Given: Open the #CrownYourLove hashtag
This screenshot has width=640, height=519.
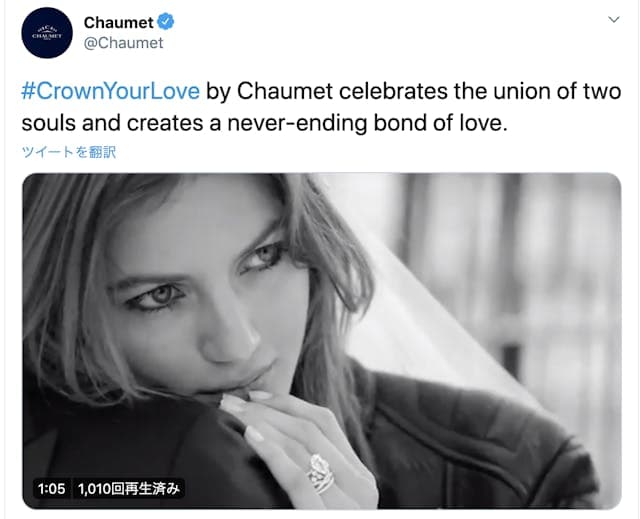Looking at the screenshot, I should point(110,92).
